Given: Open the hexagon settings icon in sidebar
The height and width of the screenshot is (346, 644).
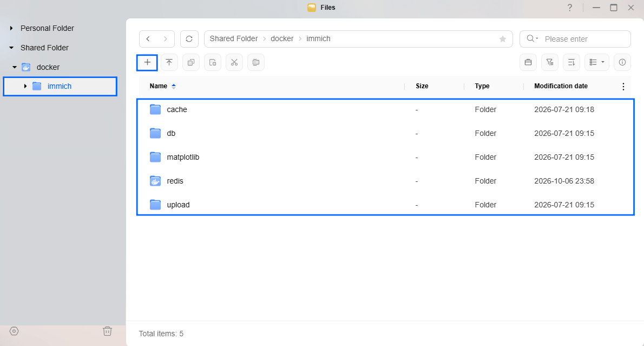Looking at the screenshot, I should pyautogui.click(x=14, y=331).
